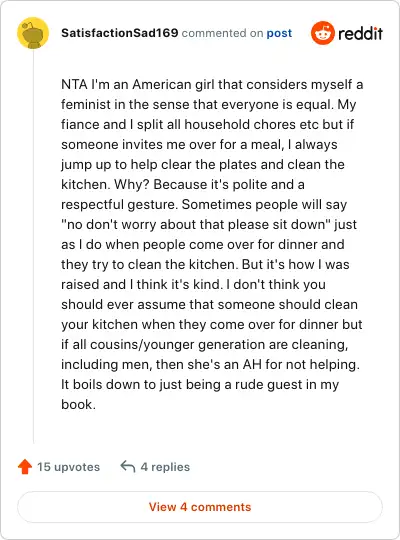Open the SatisfactionSad169 user profile
Viewport: 400px width, 540px height.
(120, 33)
